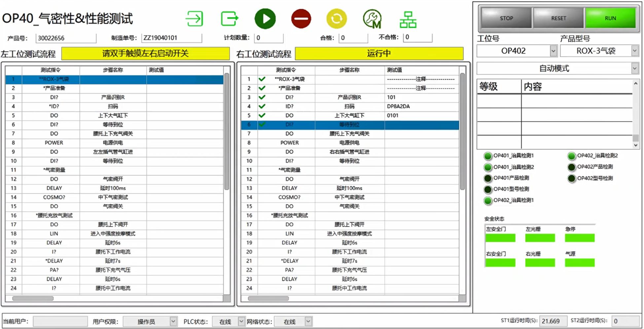Click the 计划数量 input field
Screen dimensions: 644x329
(x=268, y=38)
